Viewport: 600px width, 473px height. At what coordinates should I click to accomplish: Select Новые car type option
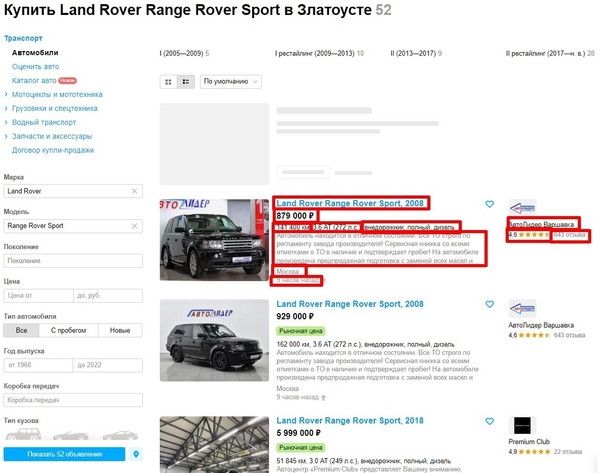[120, 330]
